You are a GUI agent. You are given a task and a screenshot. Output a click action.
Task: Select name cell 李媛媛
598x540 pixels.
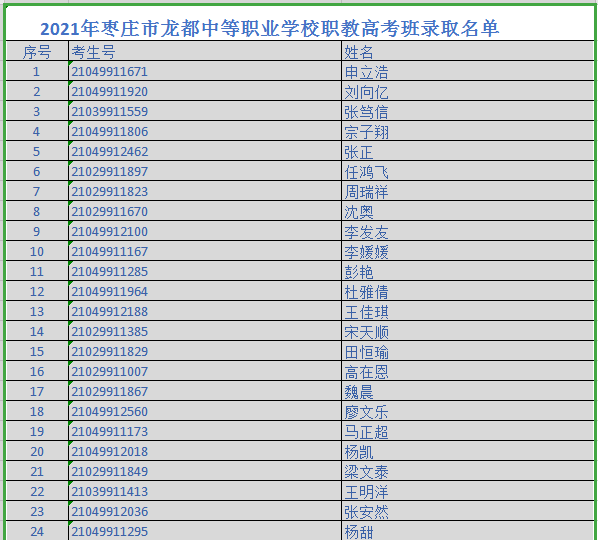tap(468, 251)
